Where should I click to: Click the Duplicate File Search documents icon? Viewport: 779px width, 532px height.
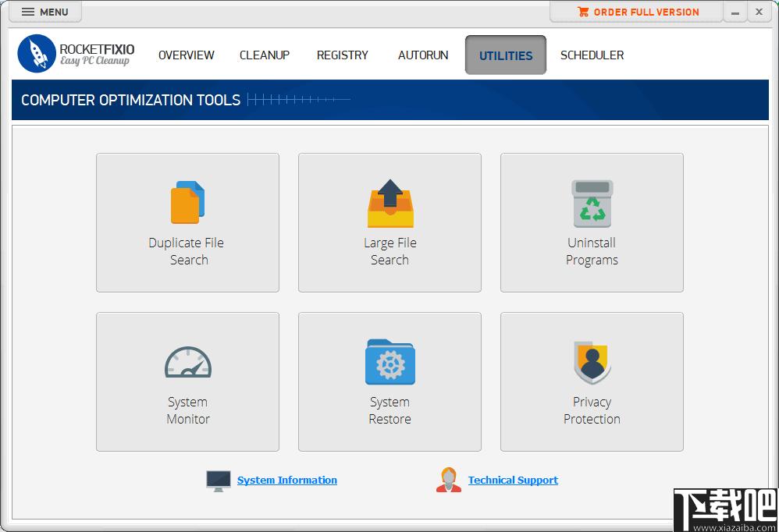click(188, 202)
